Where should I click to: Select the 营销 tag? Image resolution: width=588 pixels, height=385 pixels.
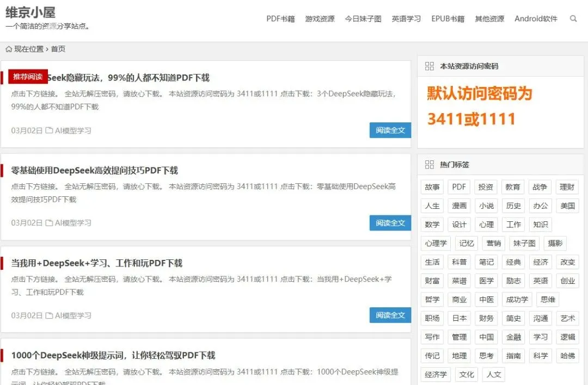pos(493,244)
